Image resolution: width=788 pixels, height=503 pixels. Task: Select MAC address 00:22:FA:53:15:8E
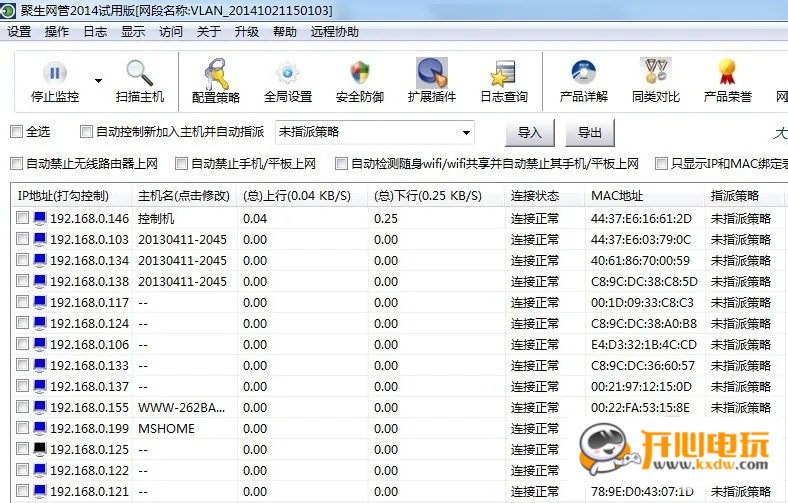click(640, 408)
